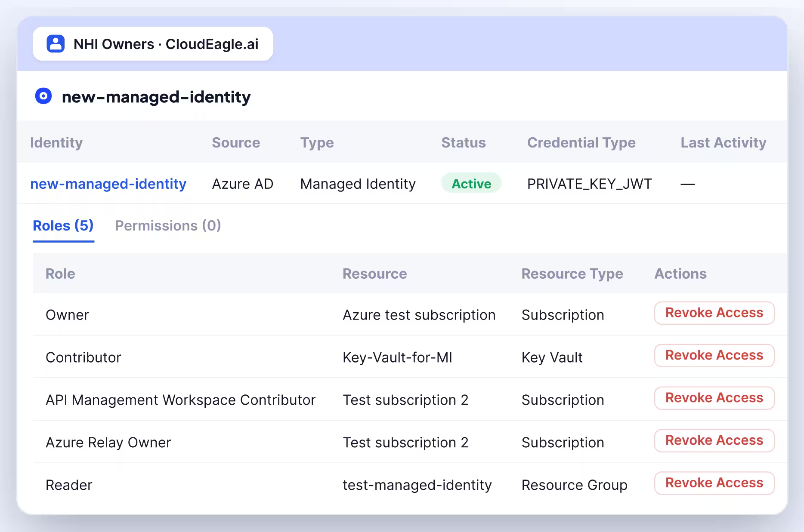Click the Identity column header
Image resolution: width=804 pixels, height=532 pixels.
[x=56, y=142]
